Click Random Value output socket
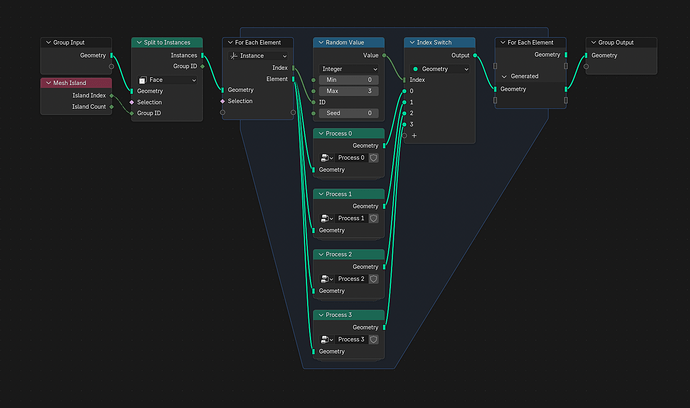The width and height of the screenshot is (690, 408). pyautogui.click(x=384, y=55)
